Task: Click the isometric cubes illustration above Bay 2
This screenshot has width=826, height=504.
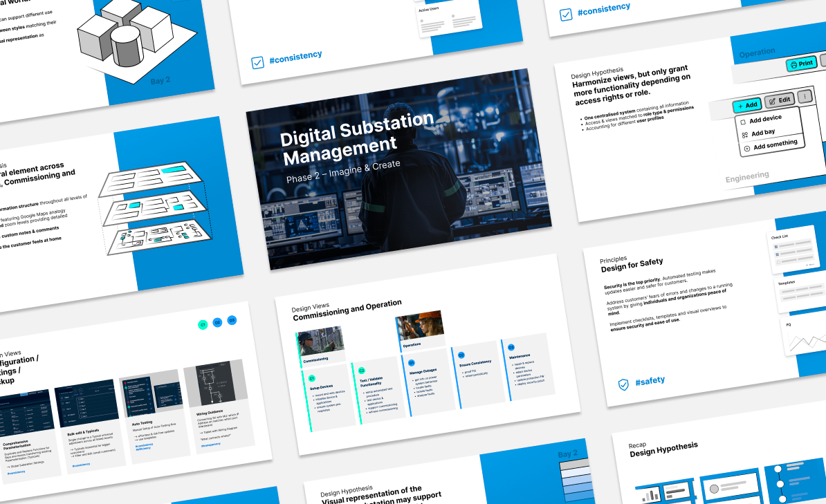Action: pyautogui.click(x=137, y=39)
